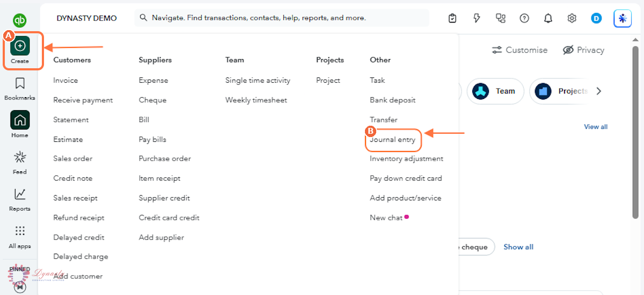The image size is (644, 295).
Task: Open the Settings gear icon
Action: tap(572, 18)
